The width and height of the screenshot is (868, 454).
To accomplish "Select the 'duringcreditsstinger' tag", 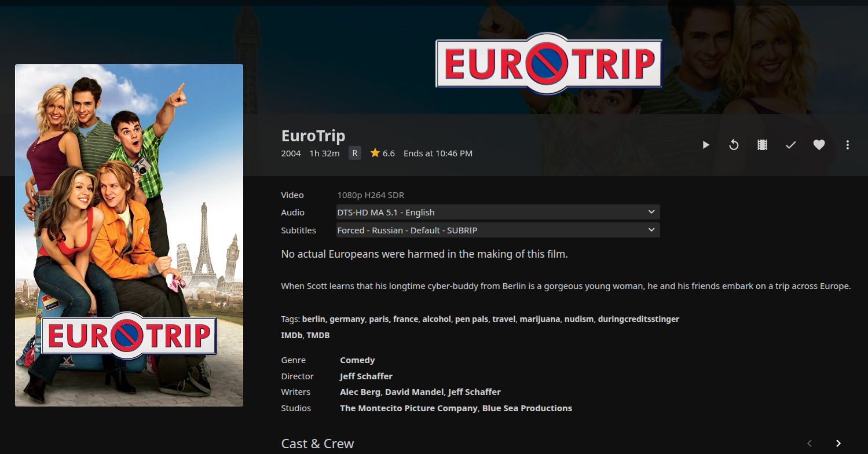I will coord(638,319).
